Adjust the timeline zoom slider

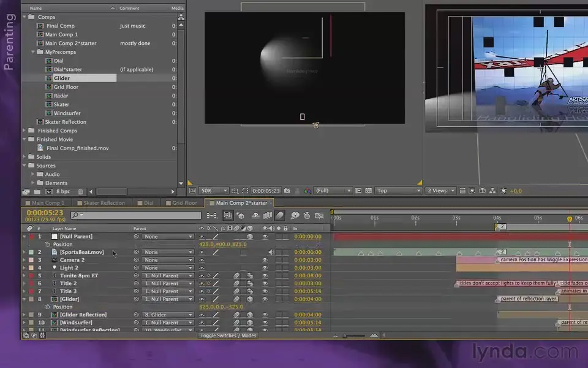[x=344, y=335]
